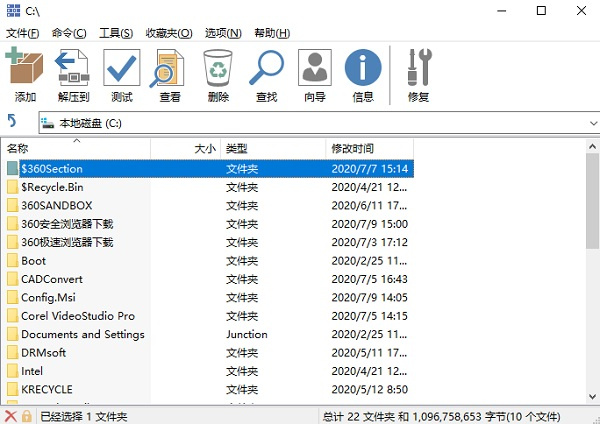Click scrollbar up arrow in file list

coord(592,146)
